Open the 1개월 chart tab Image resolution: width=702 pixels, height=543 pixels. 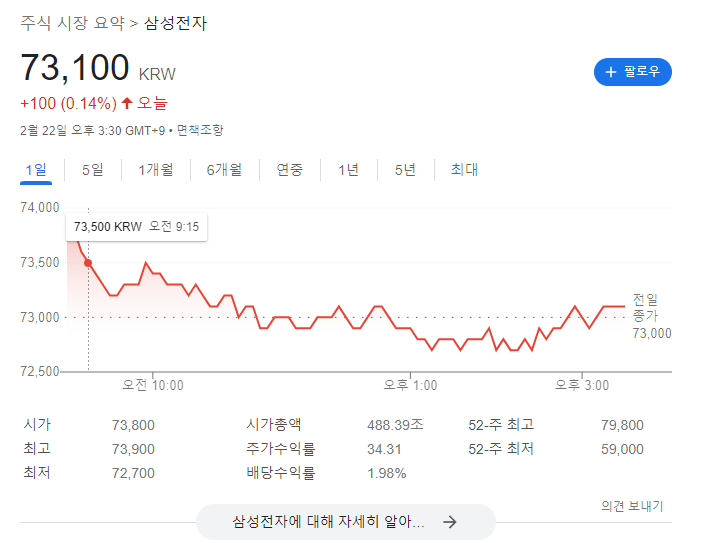tap(155, 170)
